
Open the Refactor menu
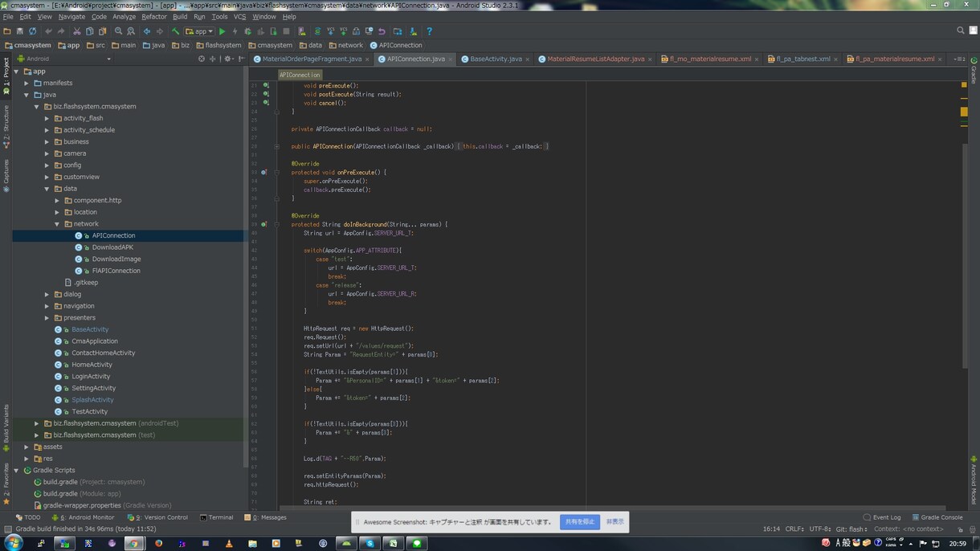coord(154,16)
